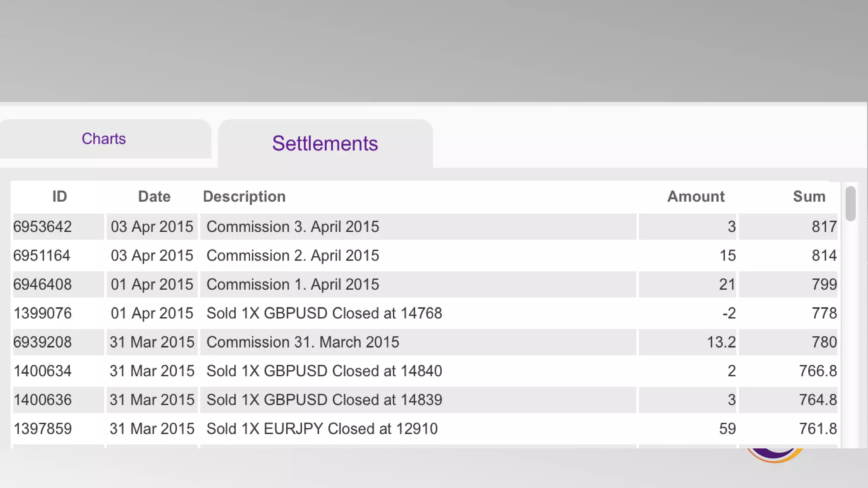Select GBPUSD Closed at 14768 row

[x=324, y=313]
